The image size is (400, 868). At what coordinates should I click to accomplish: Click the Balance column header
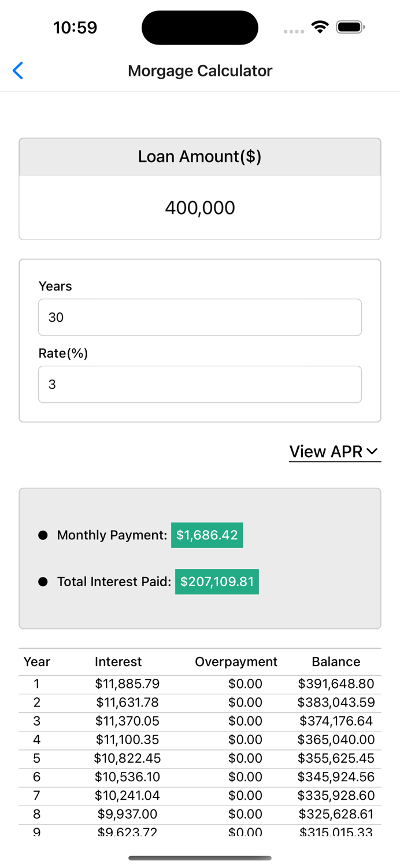(x=336, y=661)
